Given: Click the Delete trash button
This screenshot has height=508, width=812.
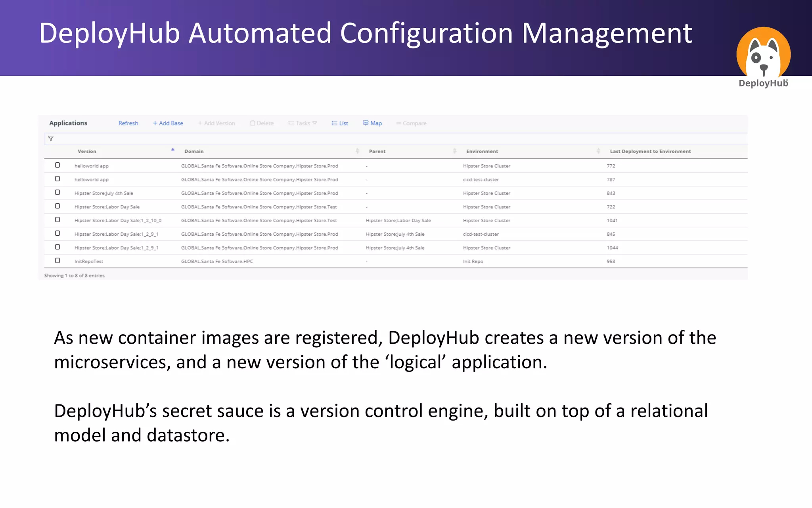Looking at the screenshot, I should coord(262,123).
